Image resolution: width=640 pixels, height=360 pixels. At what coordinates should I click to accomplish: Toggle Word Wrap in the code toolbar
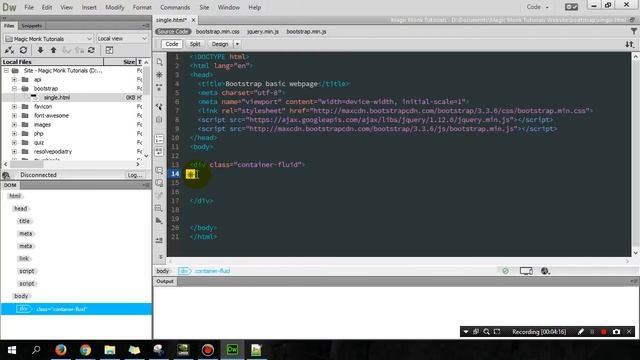click(159, 152)
